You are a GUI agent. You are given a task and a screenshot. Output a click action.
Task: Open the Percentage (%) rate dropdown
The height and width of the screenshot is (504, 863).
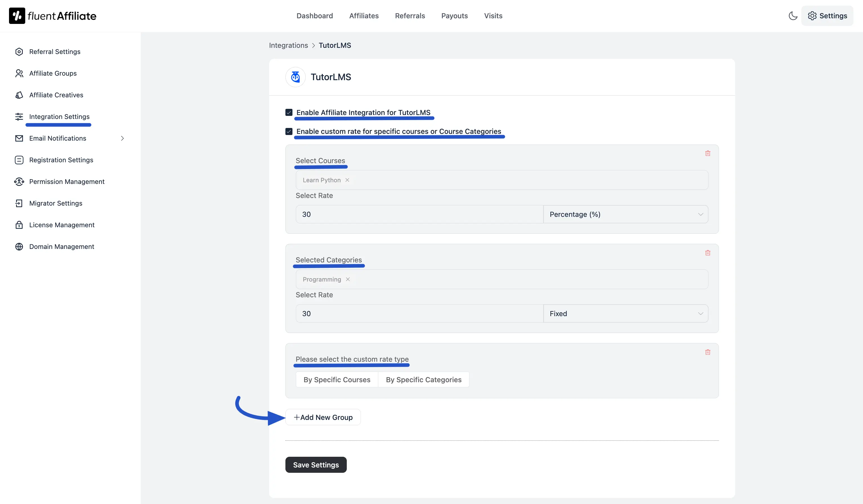point(625,214)
